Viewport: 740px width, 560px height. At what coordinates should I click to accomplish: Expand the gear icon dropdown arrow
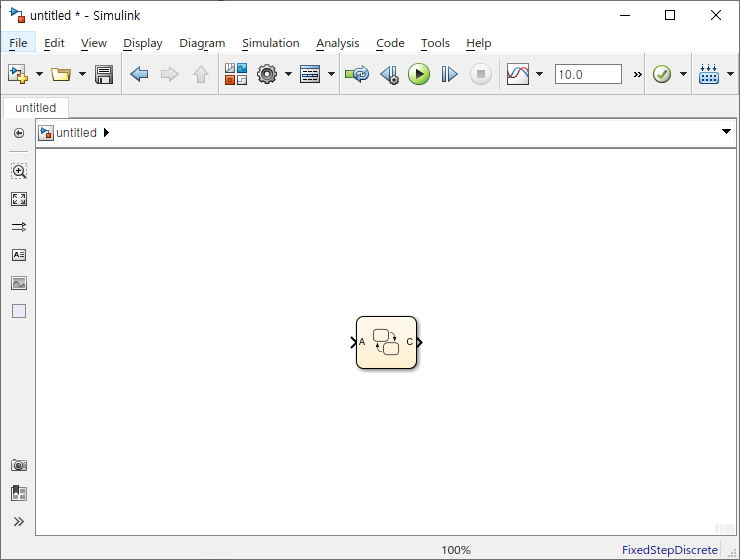pyautogui.click(x=288, y=74)
